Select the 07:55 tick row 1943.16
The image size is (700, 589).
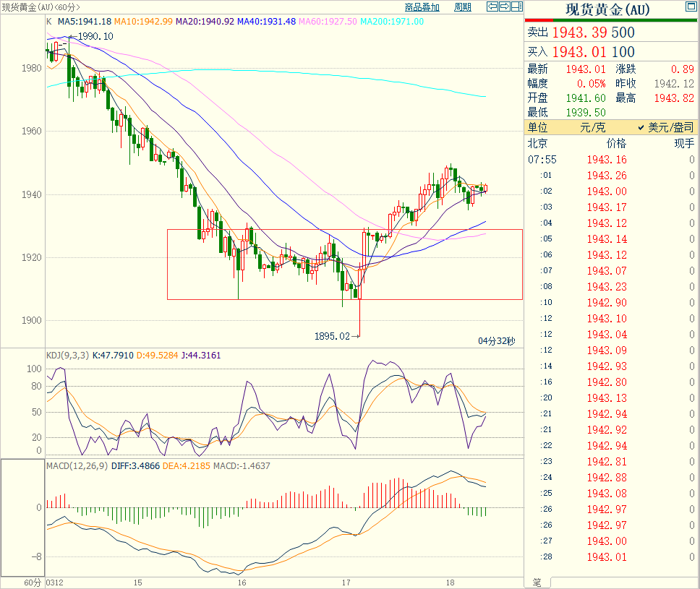click(611, 159)
